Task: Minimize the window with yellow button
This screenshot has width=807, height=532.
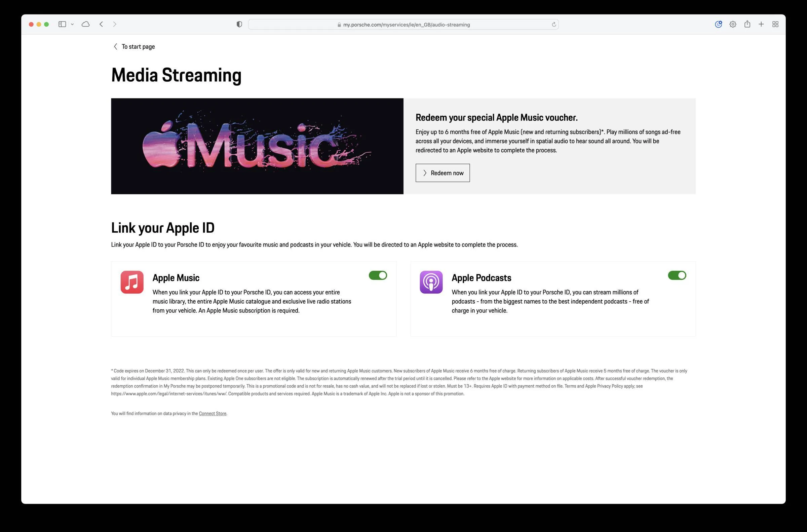Action: (x=39, y=24)
